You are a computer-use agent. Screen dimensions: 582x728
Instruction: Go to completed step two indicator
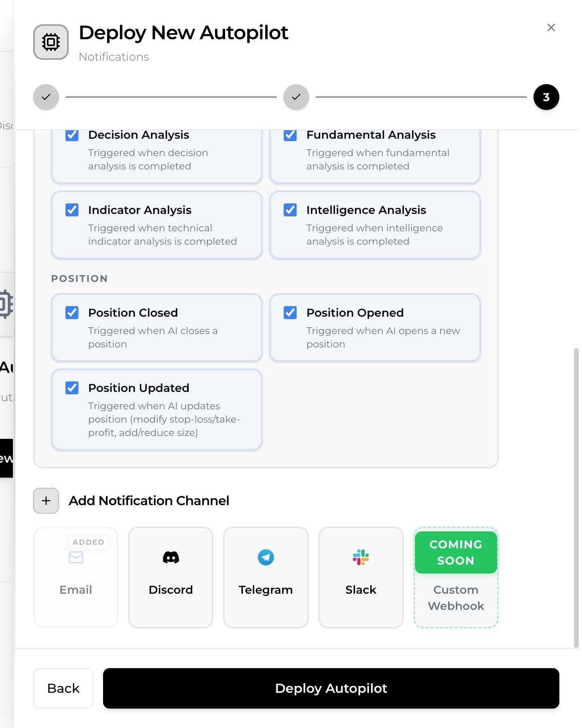[296, 97]
